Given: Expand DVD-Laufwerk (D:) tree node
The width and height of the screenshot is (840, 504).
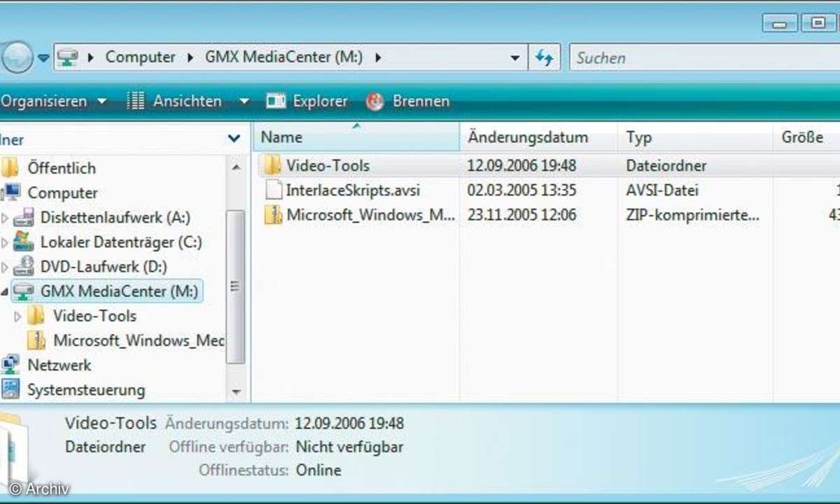Looking at the screenshot, I should click(6, 267).
